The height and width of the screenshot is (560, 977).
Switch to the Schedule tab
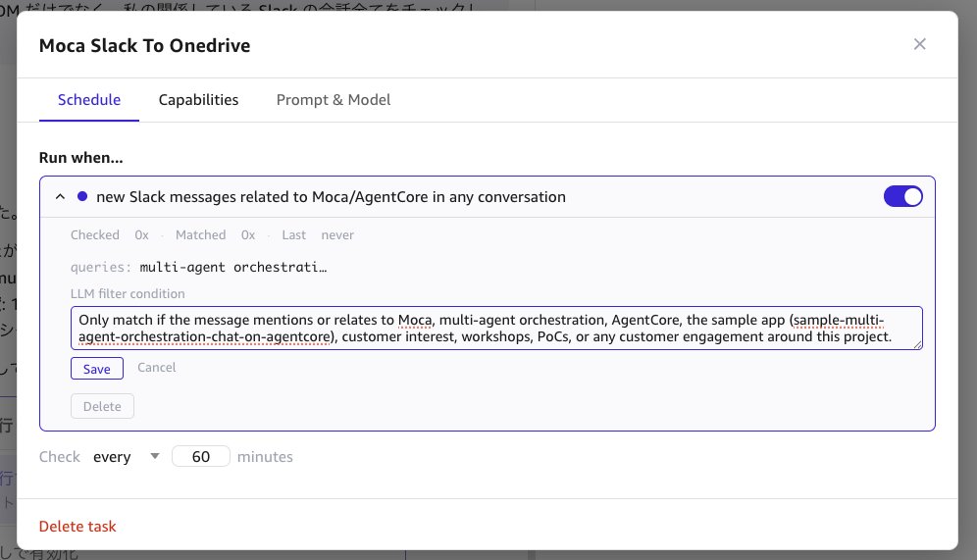tap(89, 100)
